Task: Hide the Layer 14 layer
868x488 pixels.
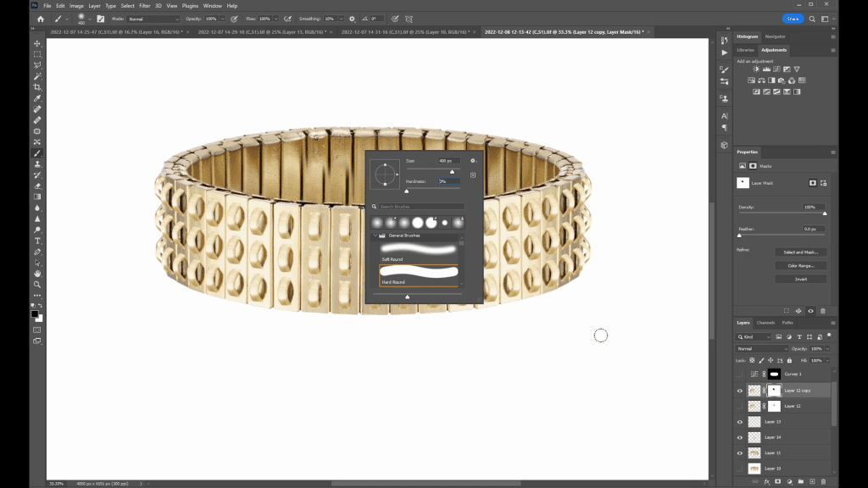Action: pos(739,437)
